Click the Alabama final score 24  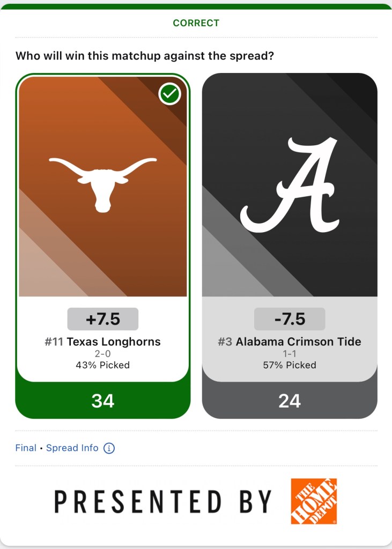pos(290,400)
